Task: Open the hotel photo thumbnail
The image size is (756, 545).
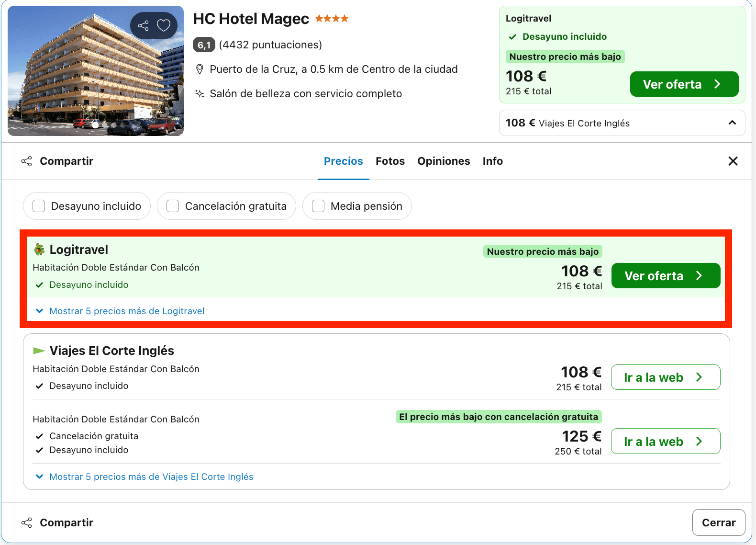Action: pyautogui.click(x=96, y=71)
